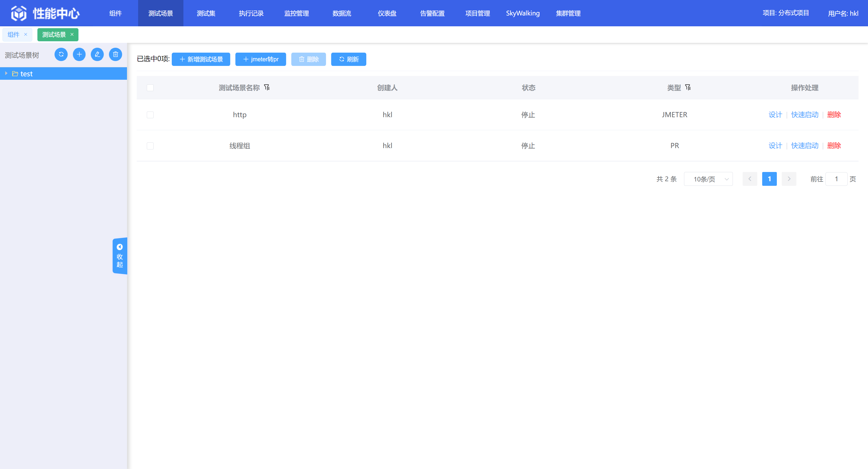Click filter icon next to 类型 column
868x469 pixels.
tap(688, 88)
